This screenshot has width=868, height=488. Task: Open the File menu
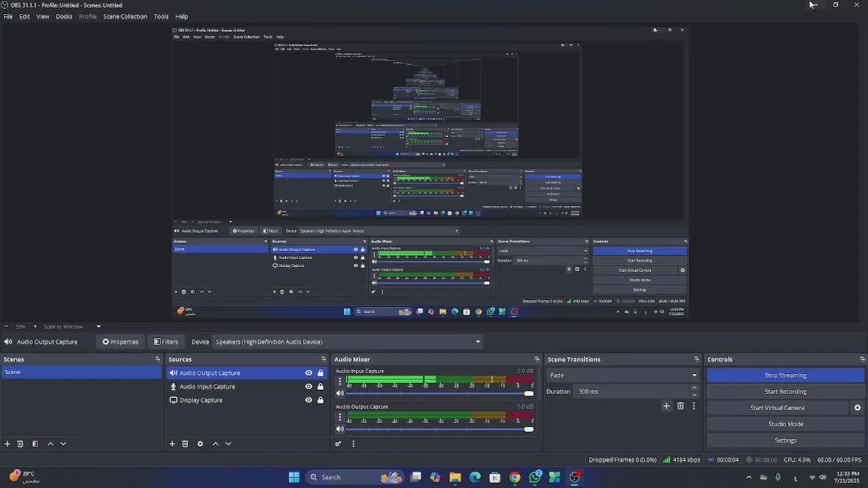click(x=8, y=16)
